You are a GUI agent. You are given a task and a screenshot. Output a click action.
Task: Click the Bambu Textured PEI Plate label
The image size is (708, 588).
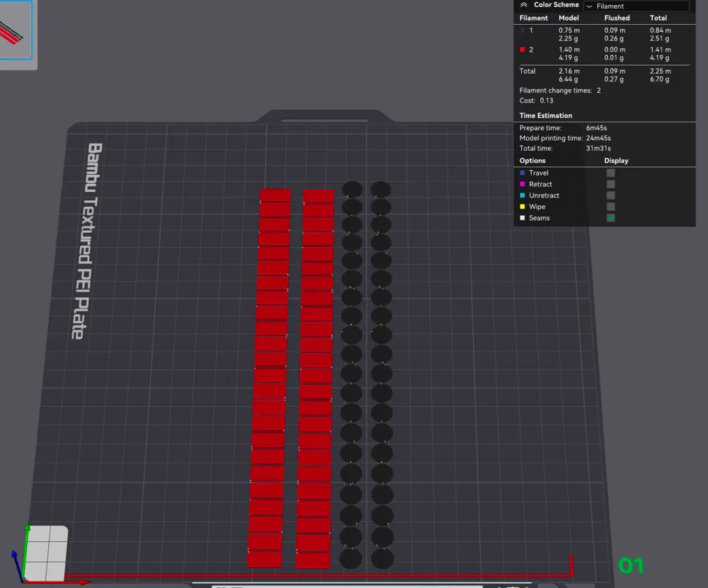[86, 241]
